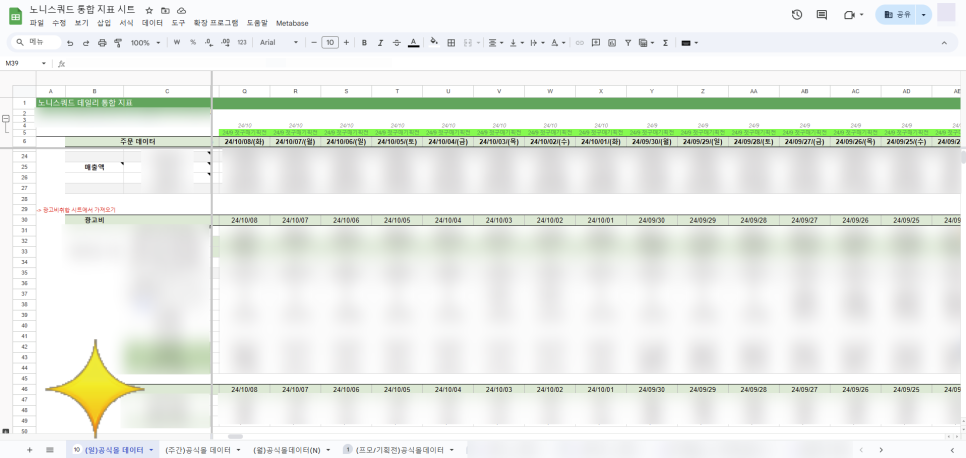Open the 보기 menu
966x458 pixels.
(x=81, y=23)
